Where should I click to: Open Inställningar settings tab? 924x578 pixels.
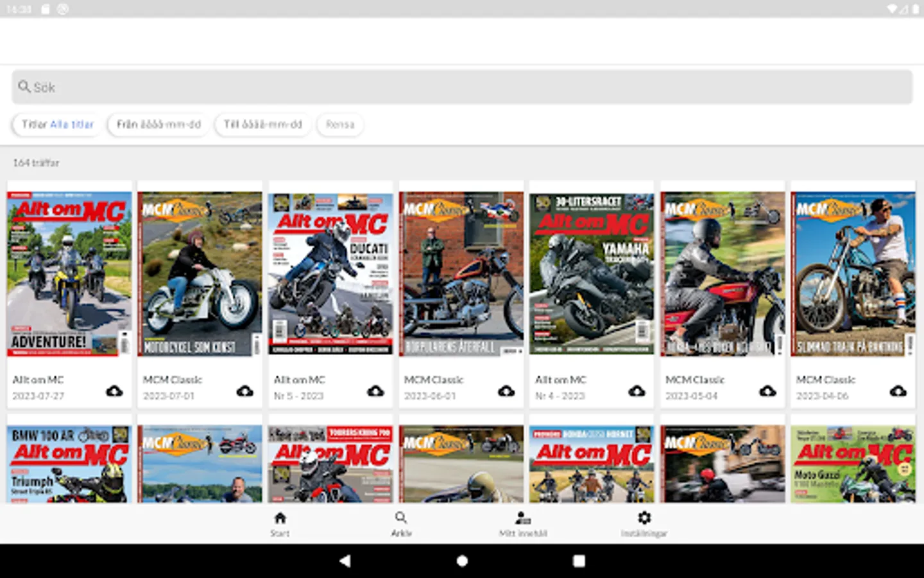pyautogui.click(x=644, y=523)
